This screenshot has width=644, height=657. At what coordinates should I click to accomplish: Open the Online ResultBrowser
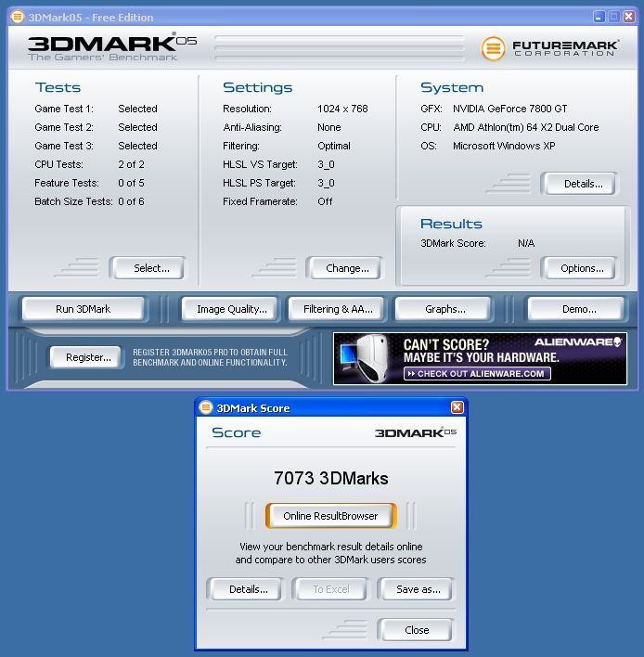coord(330,516)
